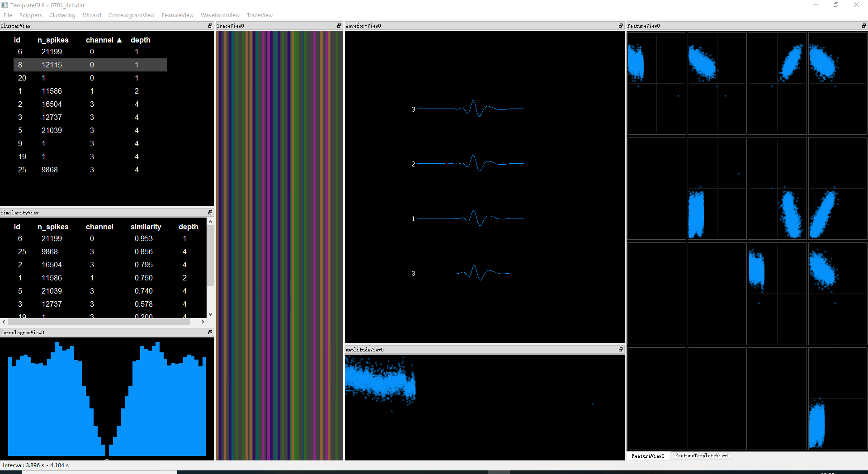Image resolution: width=868 pixels, height=474 pixels.
Task: Open the Snippets menu
Action: 30,15
